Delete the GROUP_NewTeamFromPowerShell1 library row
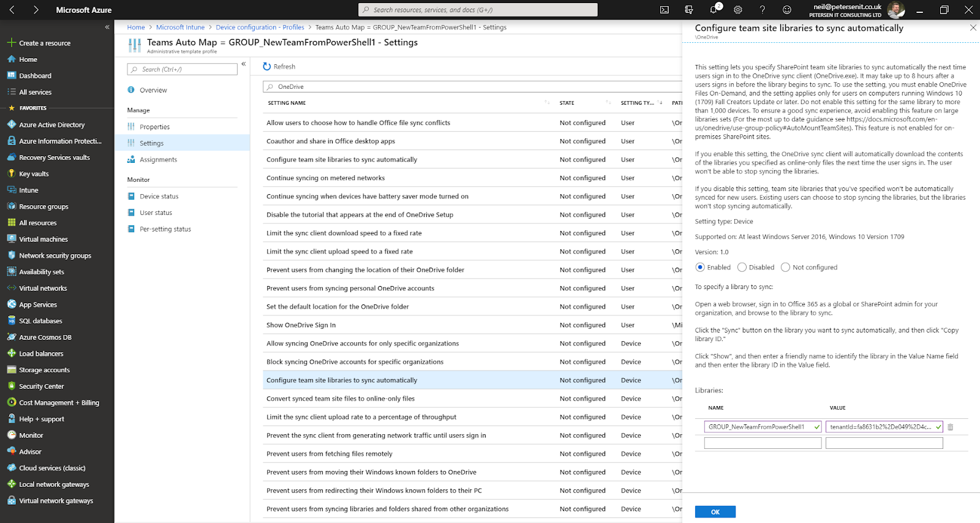 [951, 427]
